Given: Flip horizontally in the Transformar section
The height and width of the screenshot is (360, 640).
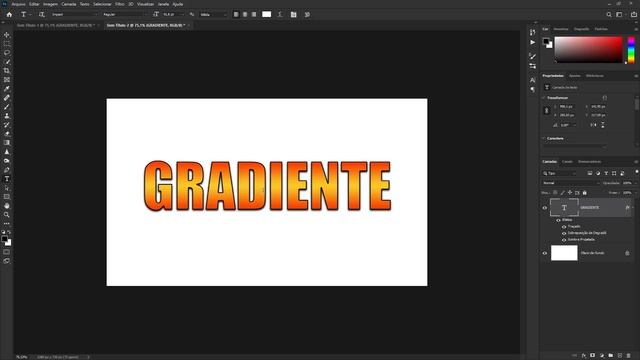Looking at the screenshot, I should click(593, 125).
